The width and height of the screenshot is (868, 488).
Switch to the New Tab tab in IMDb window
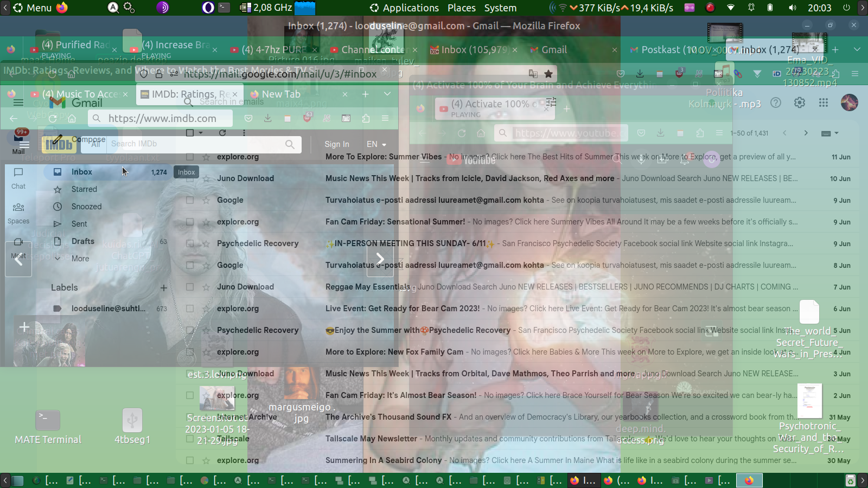(300, 94)
